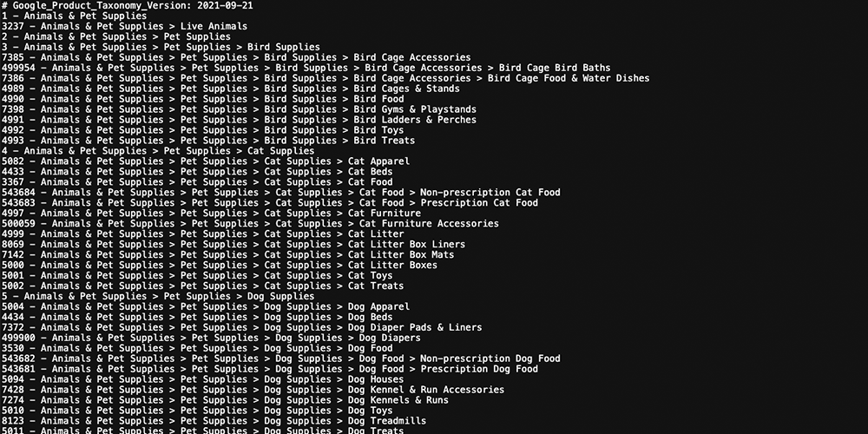Screen dimensions: 868x434
Task: Click the Prescription Cat Food line
Action: pyautogui.click(x=270, y=203)
